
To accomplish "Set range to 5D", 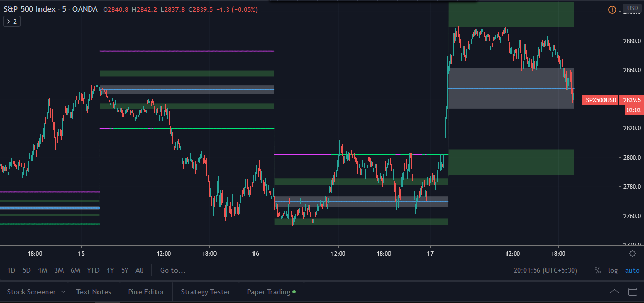I will click(27, 270).
